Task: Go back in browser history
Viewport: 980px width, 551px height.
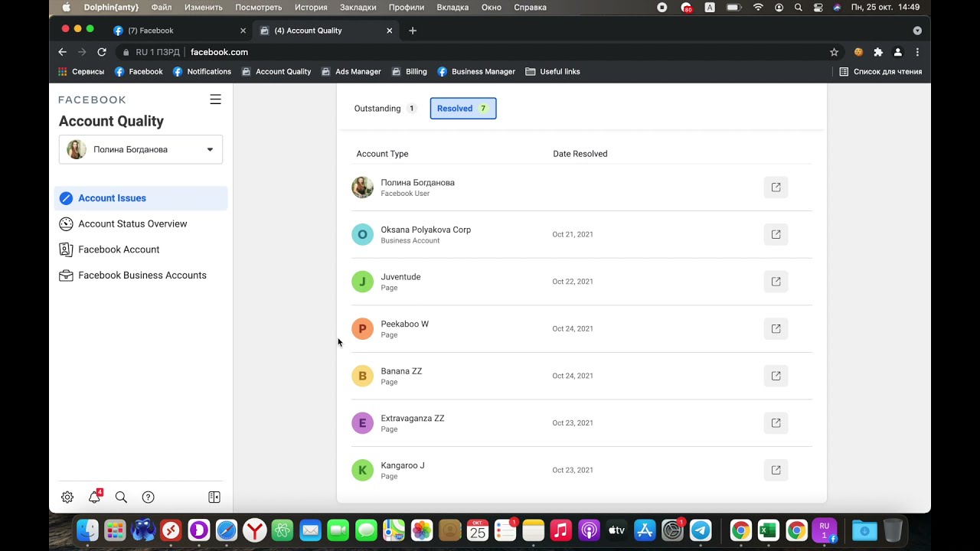Action: pyautogui.click(x=63, y=52)
